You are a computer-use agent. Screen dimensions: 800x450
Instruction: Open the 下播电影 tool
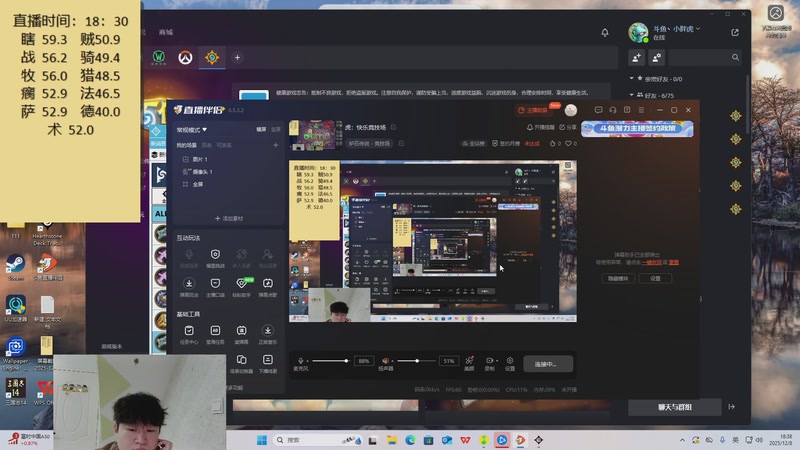267,363
